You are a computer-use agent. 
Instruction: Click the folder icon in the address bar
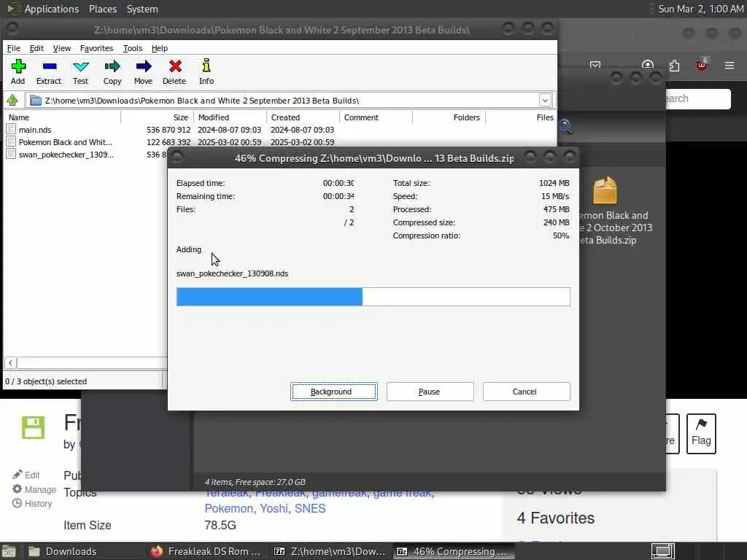[36, 101]
